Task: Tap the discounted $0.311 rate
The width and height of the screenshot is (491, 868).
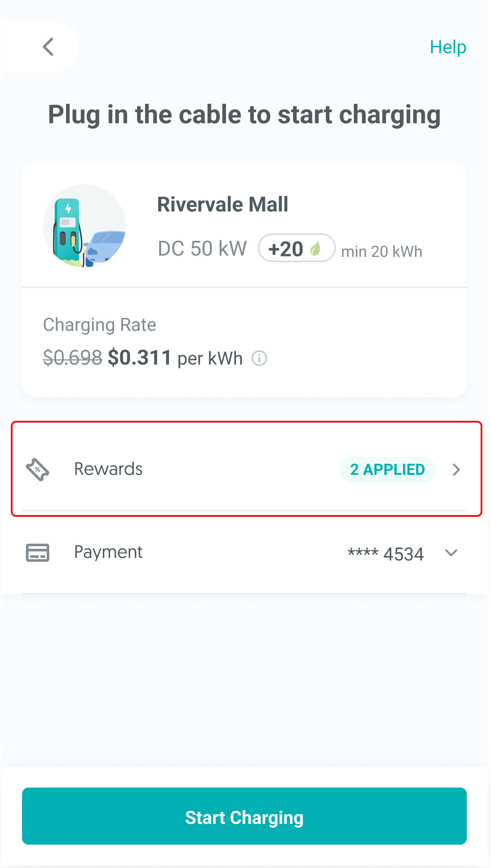Action: click(x=140, y=358)
